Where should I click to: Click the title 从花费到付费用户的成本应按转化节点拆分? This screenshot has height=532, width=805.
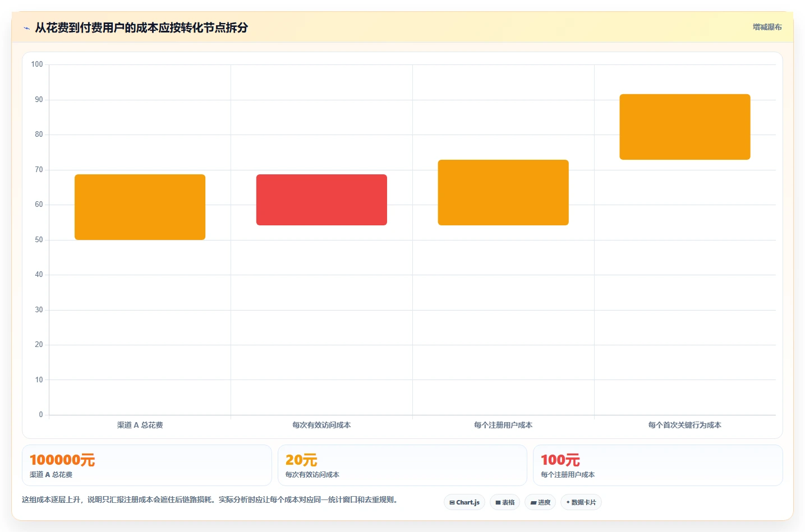point(141,27)
